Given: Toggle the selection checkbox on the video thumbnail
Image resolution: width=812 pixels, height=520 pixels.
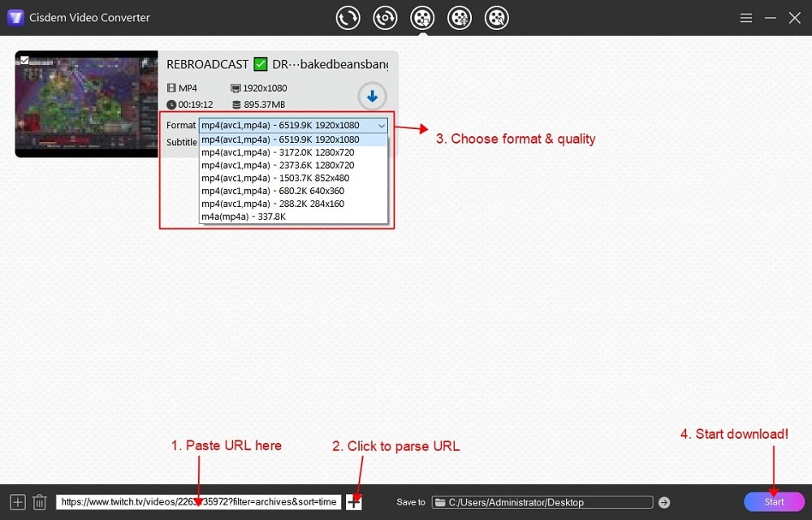Looking at the screenshot, I should pyautogui.click(x=24, y=58).
